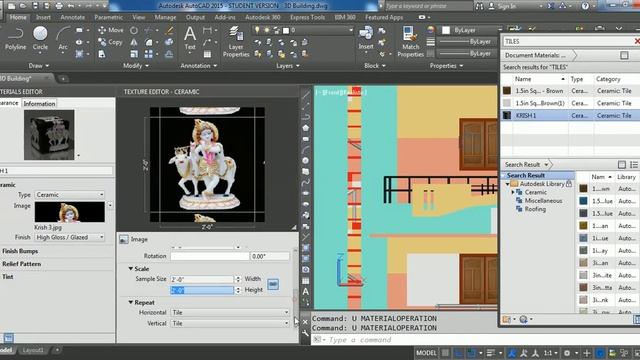Click the Search Result breadcrumb

point(523,164)
